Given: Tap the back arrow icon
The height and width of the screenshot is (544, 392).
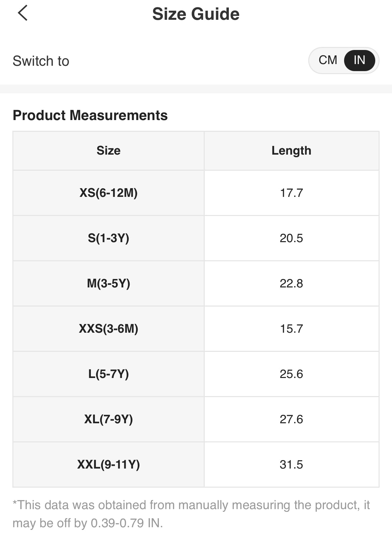Looking at the screenshot, I should coord(23,13).
